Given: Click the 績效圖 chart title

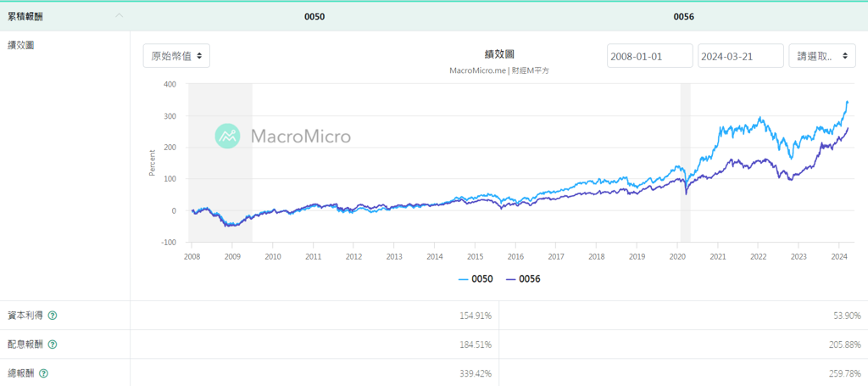Looking at the screenshot, I should (x=499, y=53).
